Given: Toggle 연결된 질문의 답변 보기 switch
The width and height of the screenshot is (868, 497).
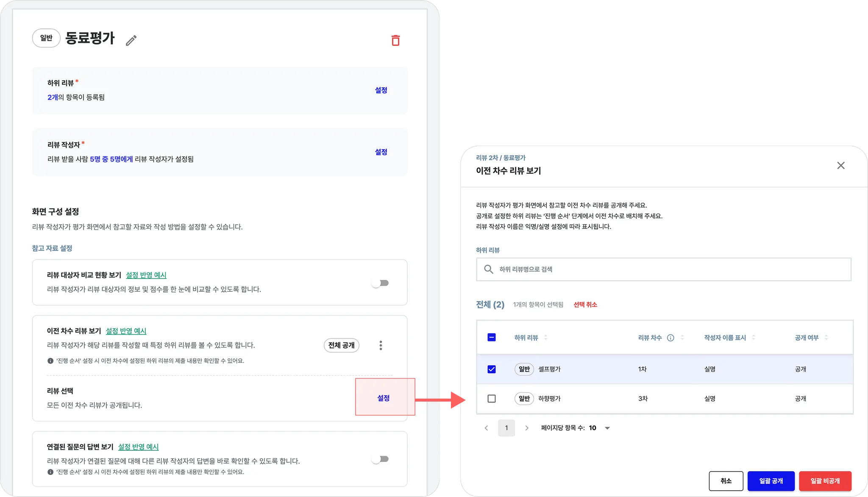Looking at the screenshot, I should [x=380, y=459].
